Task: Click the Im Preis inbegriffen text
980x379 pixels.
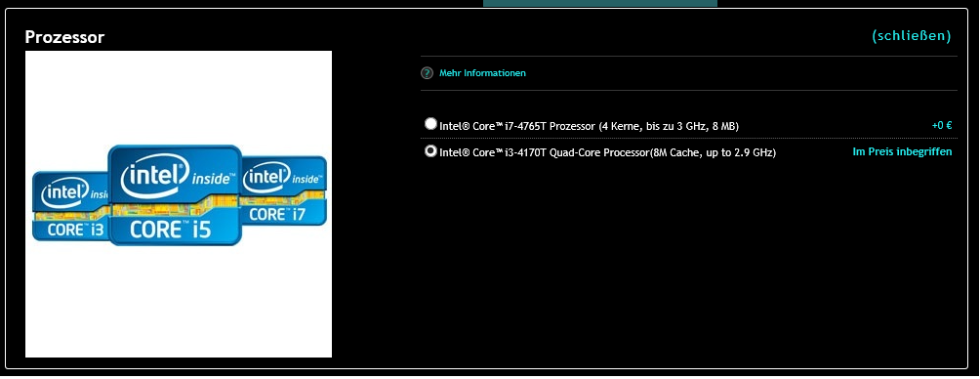Action: (x=902, y=152)
